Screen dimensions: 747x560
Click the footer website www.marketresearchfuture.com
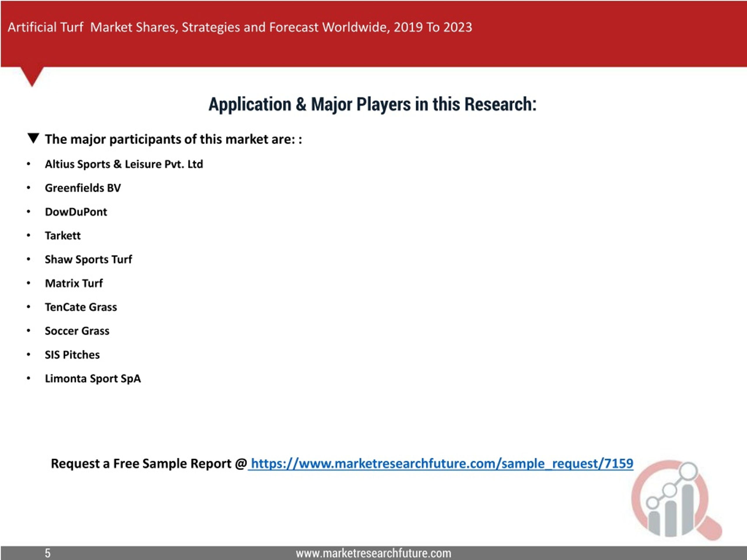point(373,553)
